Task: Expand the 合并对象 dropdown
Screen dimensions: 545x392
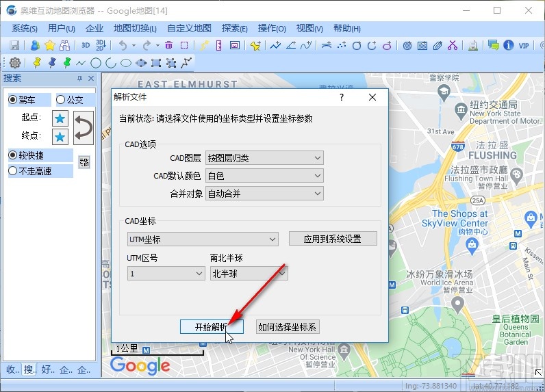Action: coord(264,194)
